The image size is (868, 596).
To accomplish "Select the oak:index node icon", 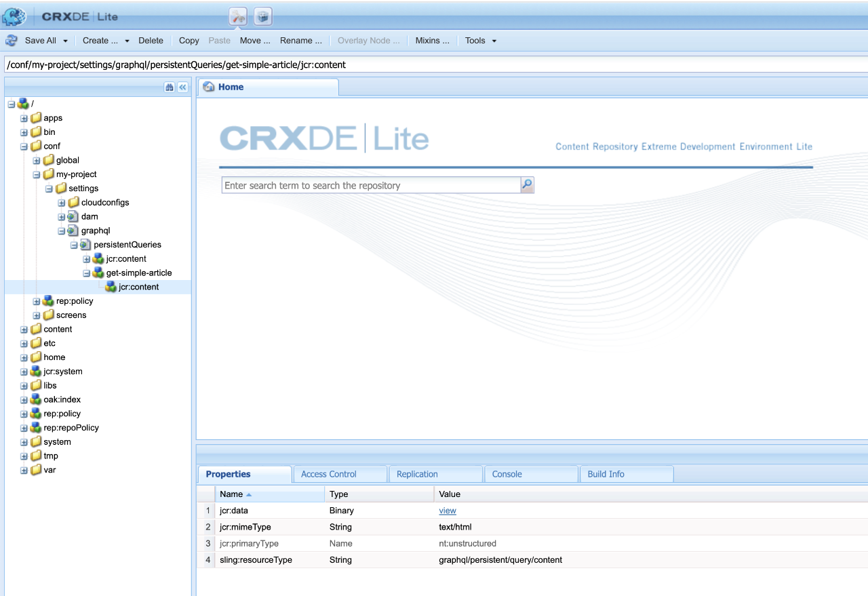I will (x=36, y=400).
